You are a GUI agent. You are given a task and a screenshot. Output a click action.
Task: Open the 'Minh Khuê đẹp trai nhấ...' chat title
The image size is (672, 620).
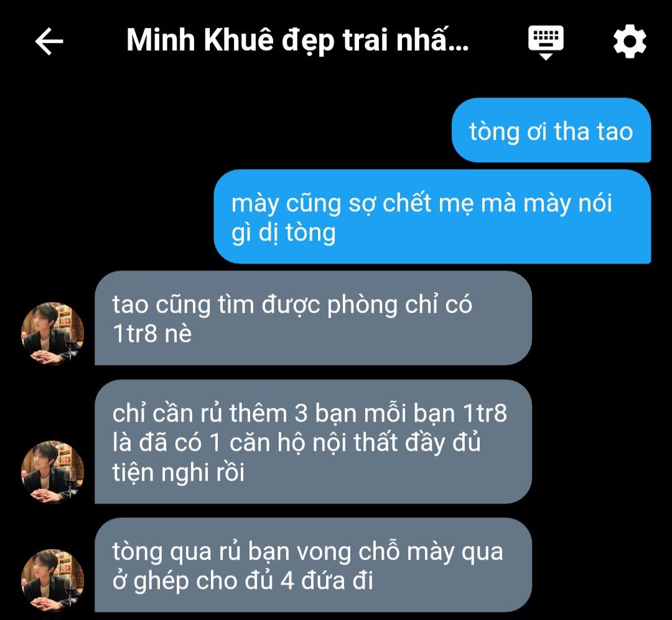click(x=297, y=40)
